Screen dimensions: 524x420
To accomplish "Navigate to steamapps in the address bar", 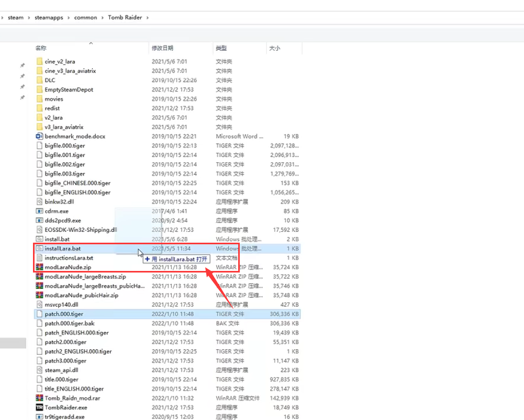I will [x=49, y=17].
